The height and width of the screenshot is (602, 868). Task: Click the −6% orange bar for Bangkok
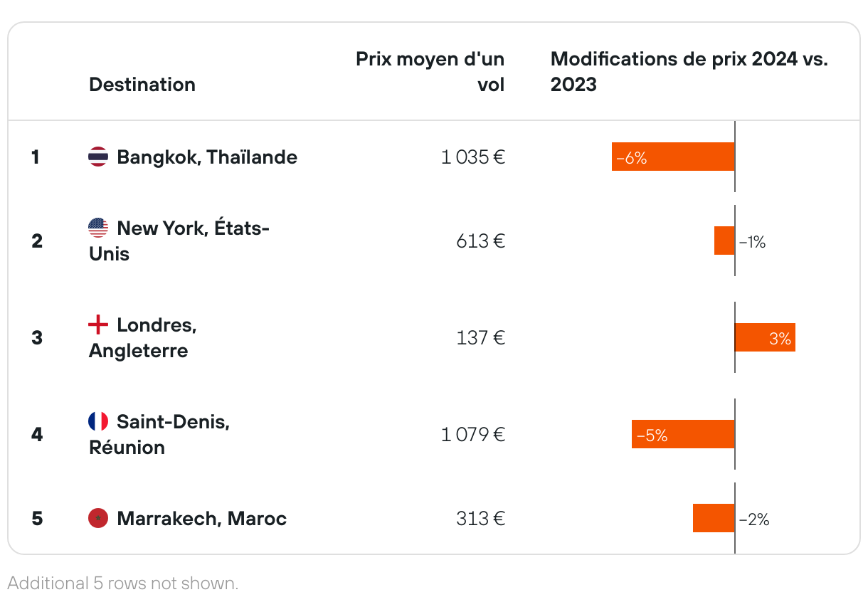coord(673,157)
